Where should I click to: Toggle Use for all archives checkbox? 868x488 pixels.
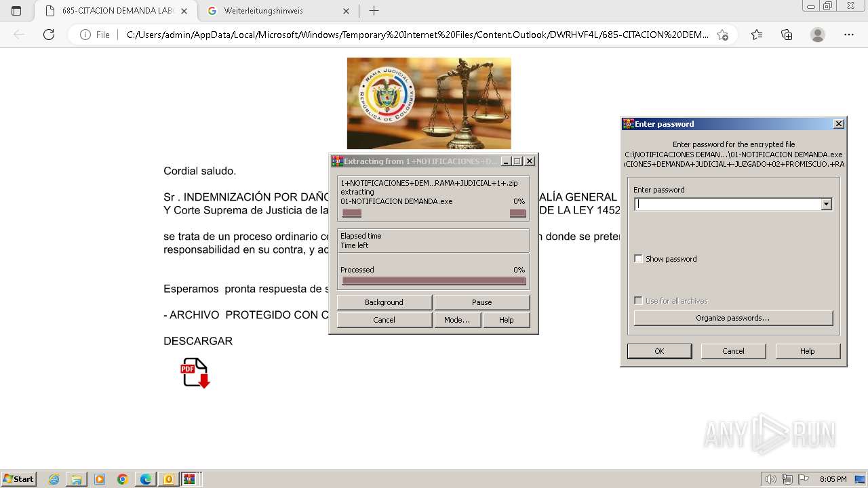638,301
